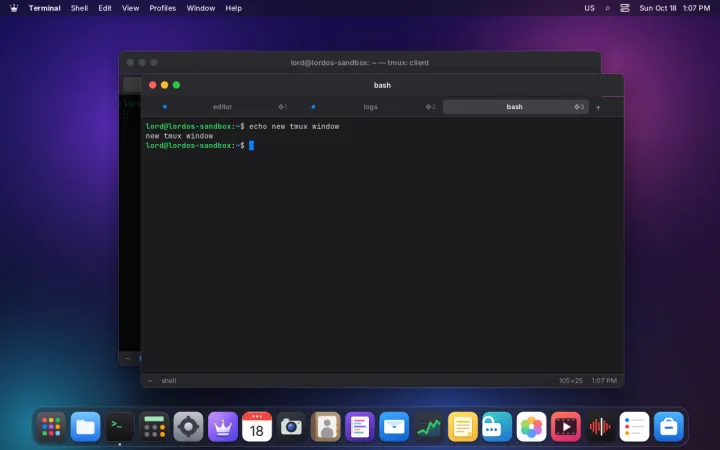This screenshot has width=720, height=450.
Task: Click the shell label in status bar
Action: coord(169,381)
